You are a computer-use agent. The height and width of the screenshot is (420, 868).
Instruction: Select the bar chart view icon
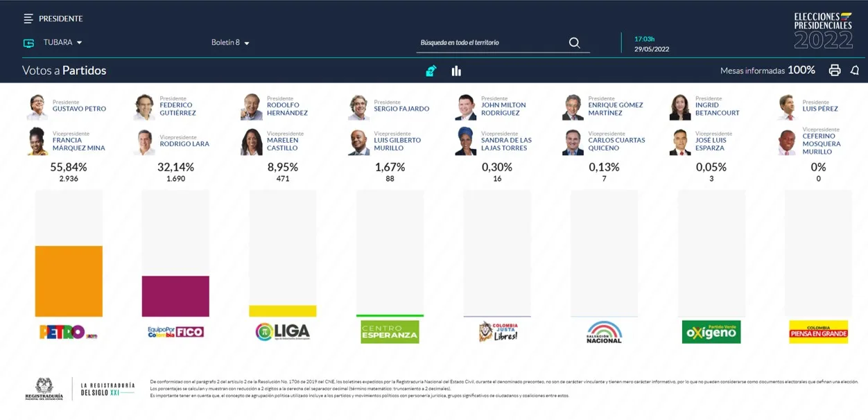(456, 71)
